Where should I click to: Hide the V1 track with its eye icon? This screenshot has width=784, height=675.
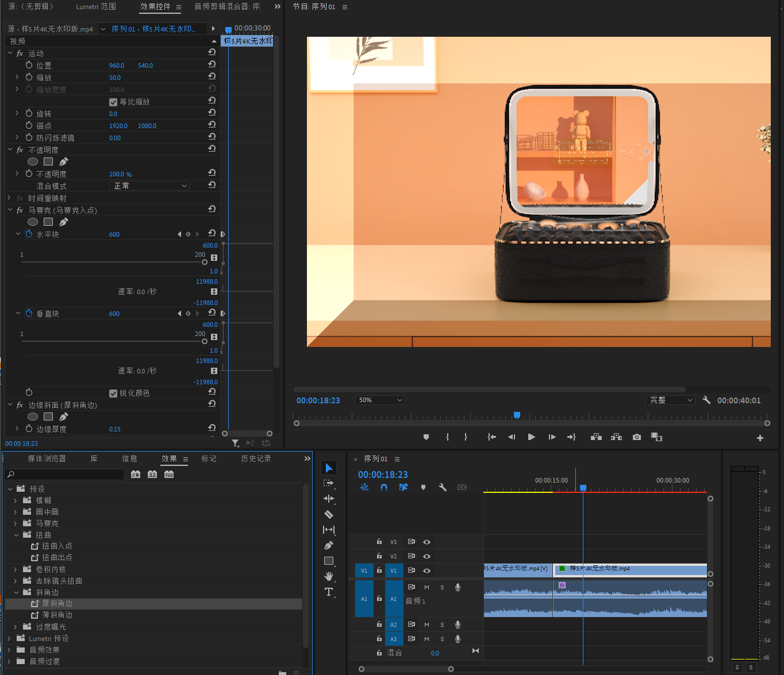[426, 570]
